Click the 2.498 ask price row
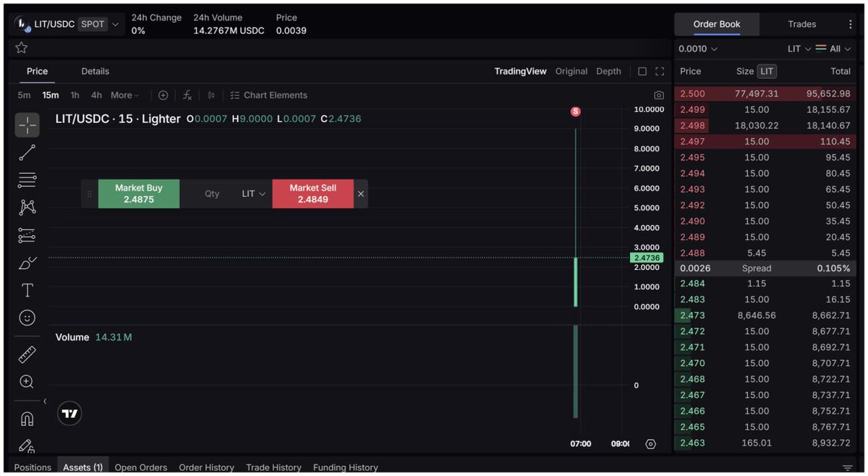 pyautogui.click(x=765, y=126)
